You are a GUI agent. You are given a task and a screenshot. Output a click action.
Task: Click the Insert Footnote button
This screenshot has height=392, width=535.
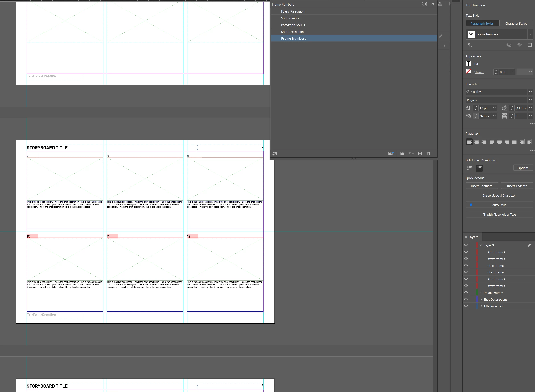pos(481,186)
